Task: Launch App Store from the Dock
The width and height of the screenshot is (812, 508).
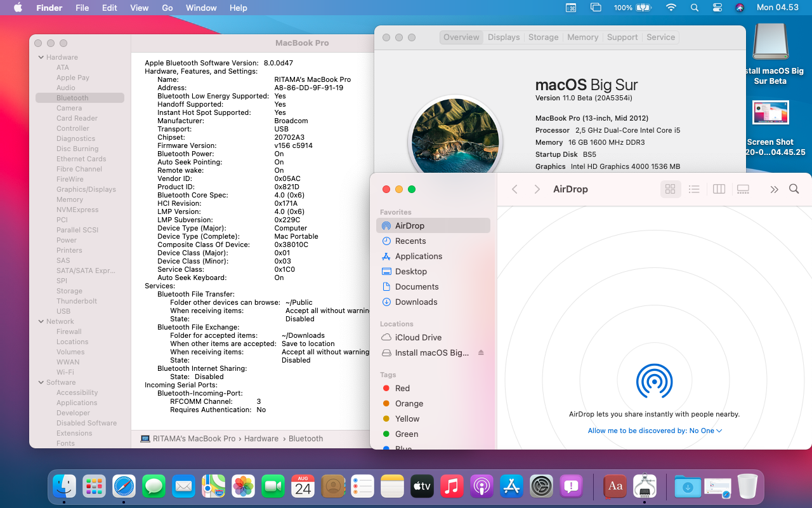Action: click(x=511, y=486)
